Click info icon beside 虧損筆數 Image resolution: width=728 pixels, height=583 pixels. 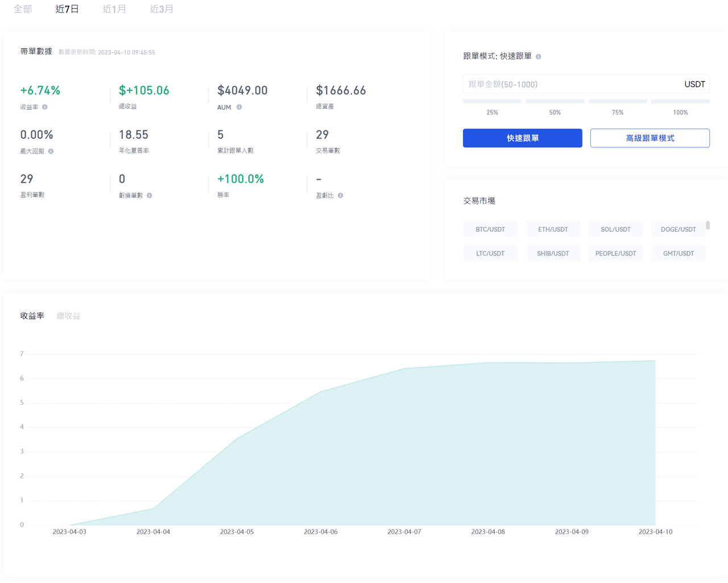pos(150,196)
